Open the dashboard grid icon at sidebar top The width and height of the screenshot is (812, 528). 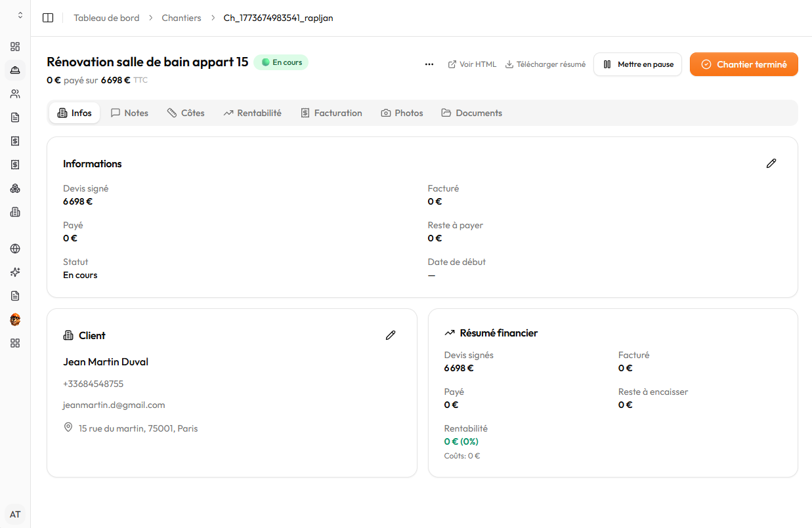pos(14,47)
